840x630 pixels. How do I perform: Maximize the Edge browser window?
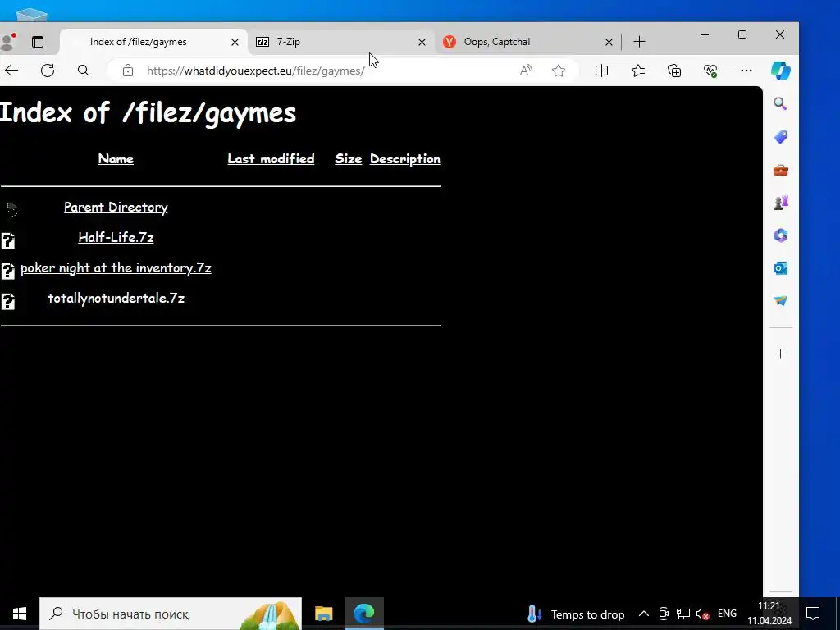point(742,34)
